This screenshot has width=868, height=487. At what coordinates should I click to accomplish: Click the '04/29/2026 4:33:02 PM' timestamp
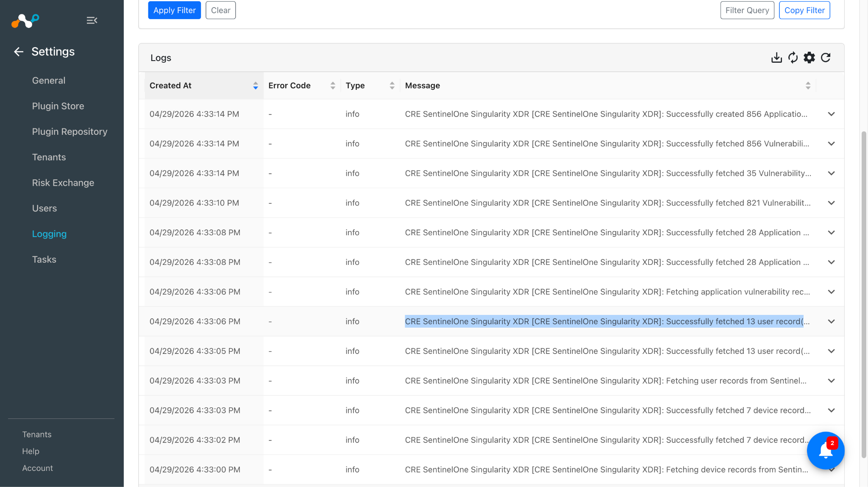pos(195,440)
